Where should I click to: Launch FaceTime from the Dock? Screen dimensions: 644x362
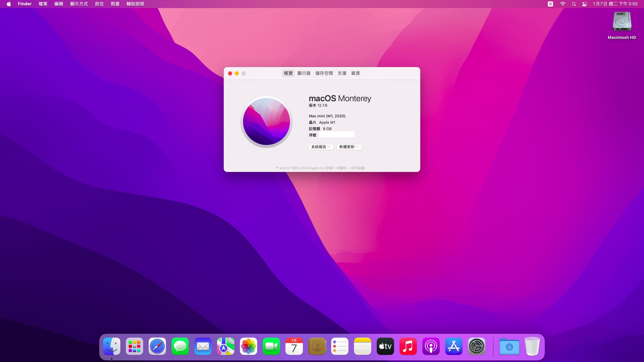[x=271, y=346]
